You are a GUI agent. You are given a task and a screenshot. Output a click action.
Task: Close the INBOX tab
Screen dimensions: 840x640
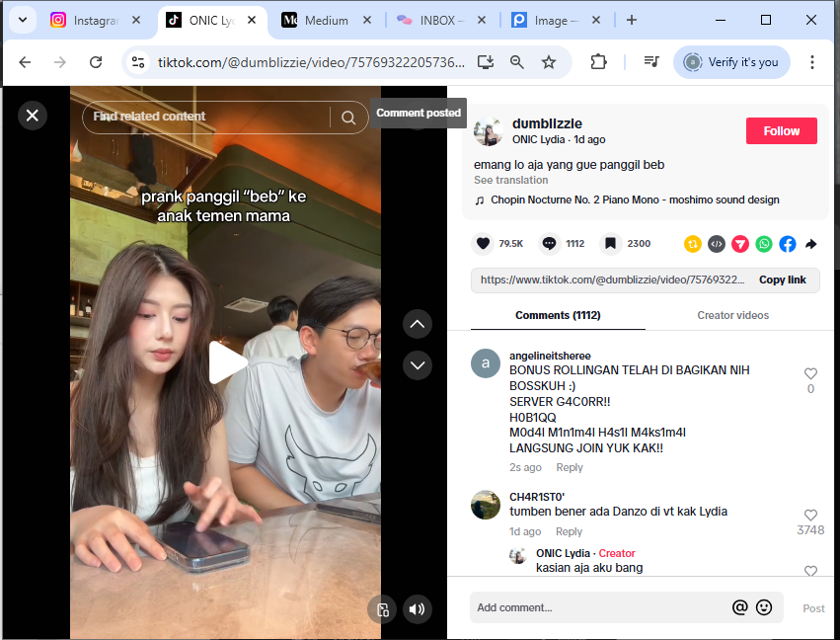(482, 20)
